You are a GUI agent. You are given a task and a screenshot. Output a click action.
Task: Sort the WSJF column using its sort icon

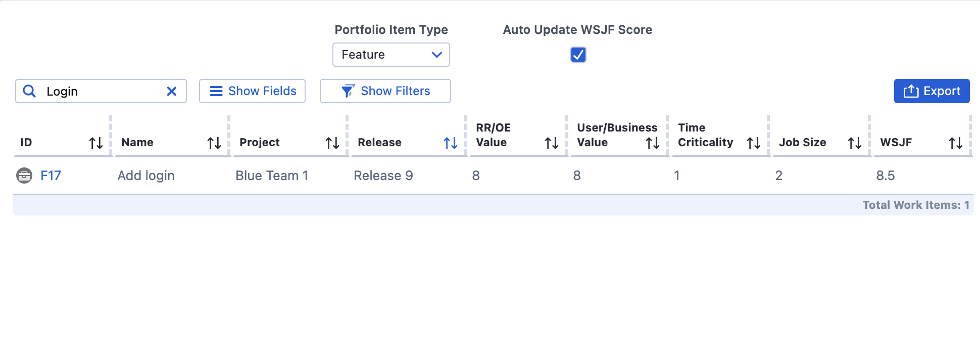pyautogui.click(x=956, y=143)
